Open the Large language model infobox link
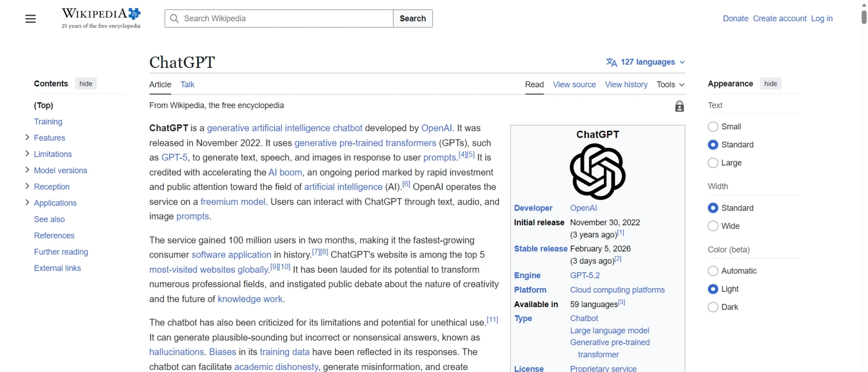868x372 pixels. pos(610,331)
